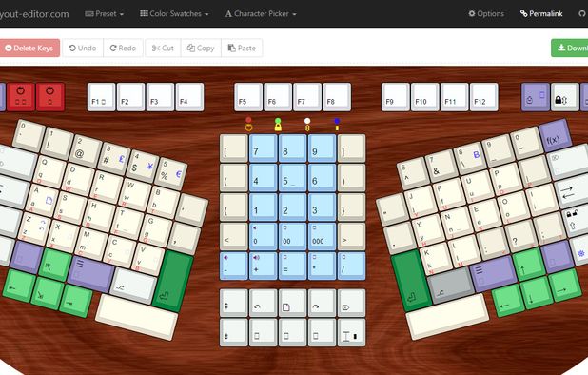Screen dimensions: 588x375
Task: Select the undo-arrow key below the plus key
Action: click(263, 303)
